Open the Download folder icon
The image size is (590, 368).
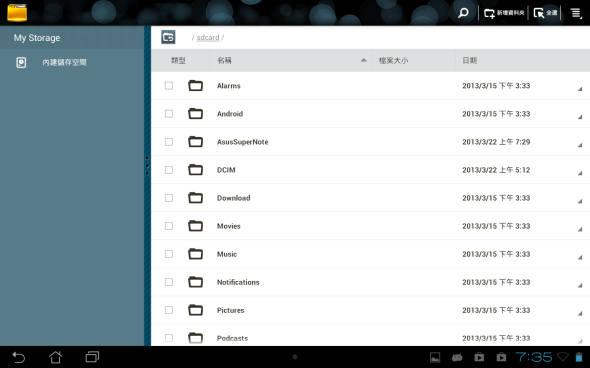195,198
